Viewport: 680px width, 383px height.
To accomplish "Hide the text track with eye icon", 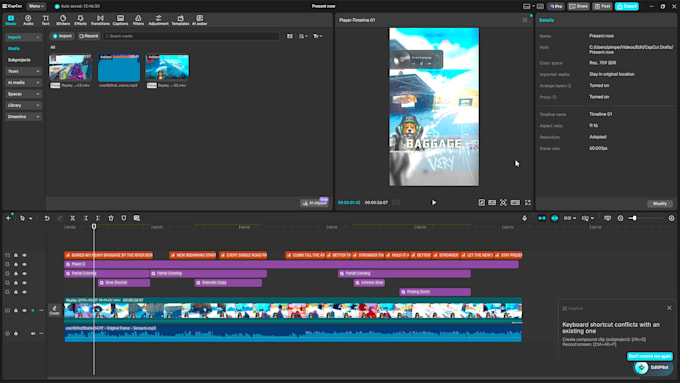I will pyautogui.click(x=24, y=255).
